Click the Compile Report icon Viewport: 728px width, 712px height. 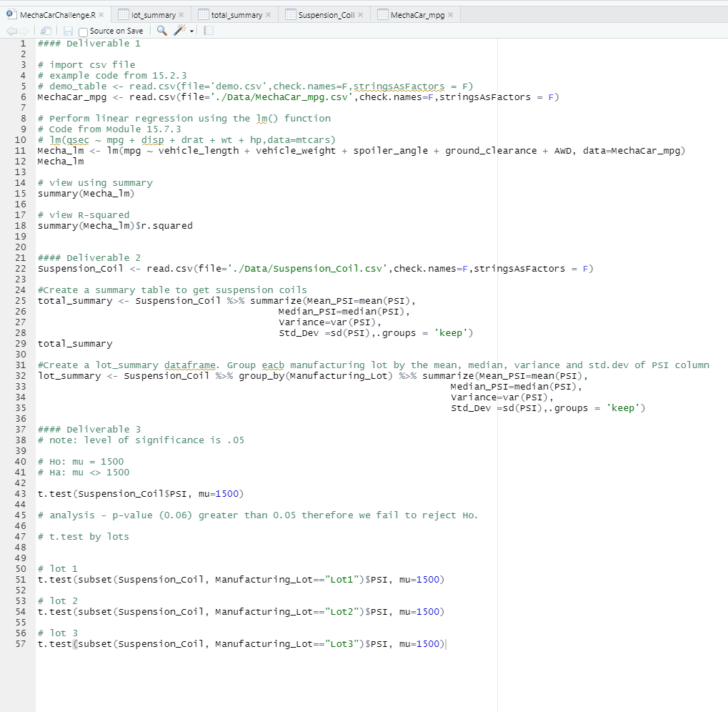coord(207,30)
